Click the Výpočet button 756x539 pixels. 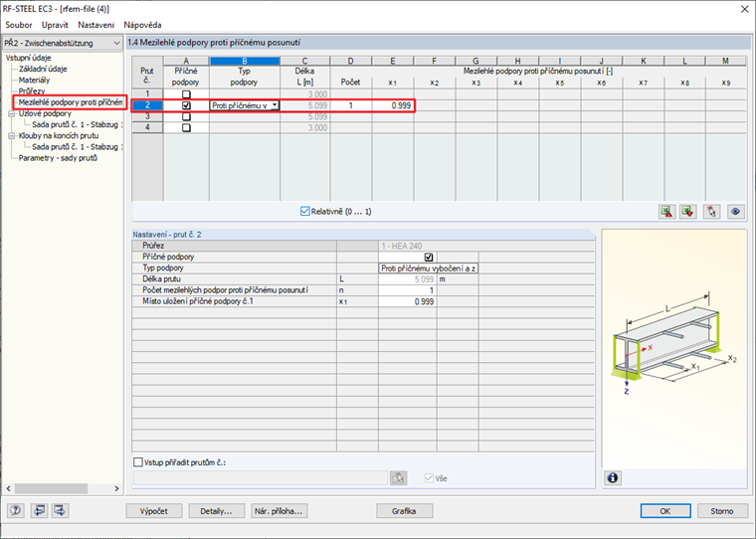point(154,511)
